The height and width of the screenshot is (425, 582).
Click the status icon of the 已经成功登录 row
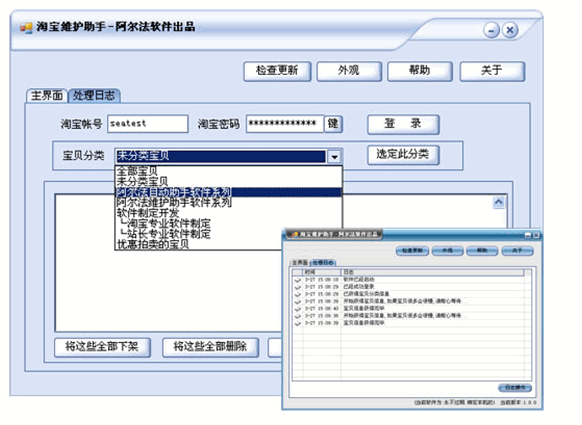pos(297,287)
